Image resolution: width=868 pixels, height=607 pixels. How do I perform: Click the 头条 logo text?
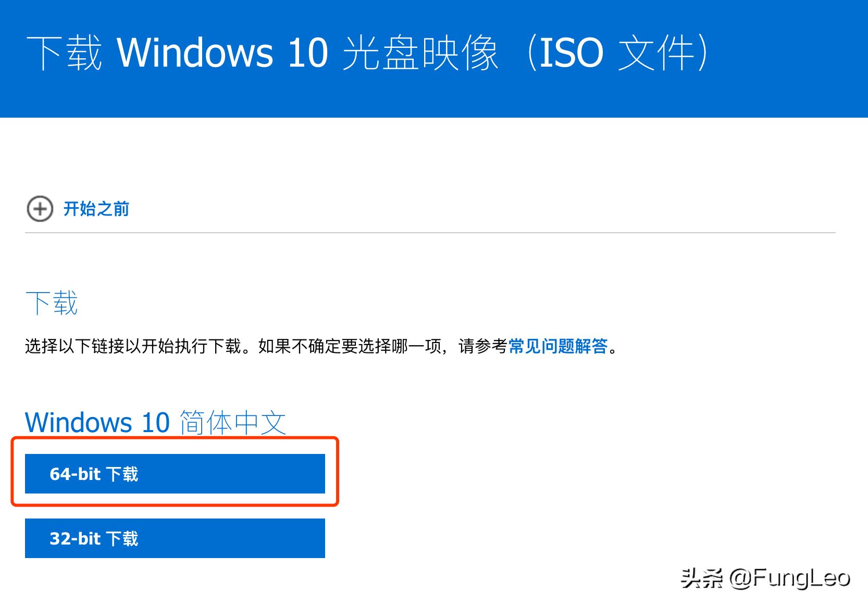pyautogui.click(x=700, y=579)
